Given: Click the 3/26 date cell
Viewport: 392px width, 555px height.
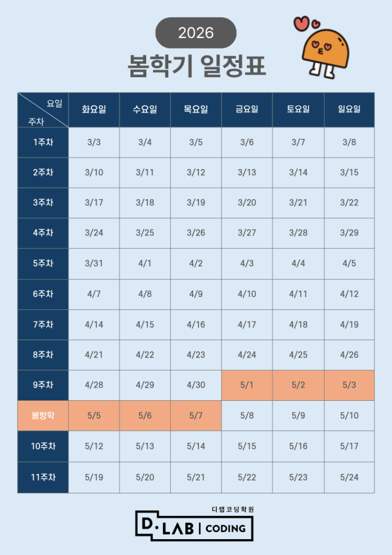Looking at the screenshot, I should [196, 233].
